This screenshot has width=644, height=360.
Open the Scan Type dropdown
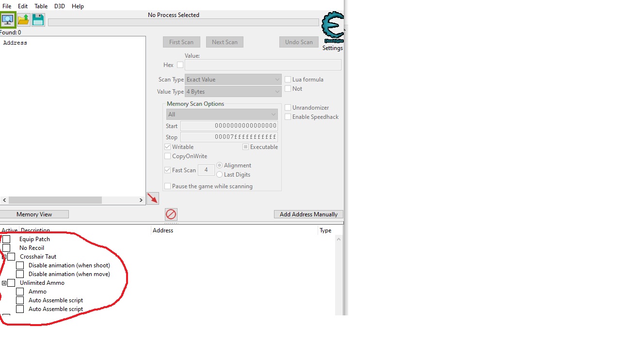click(233, 80)
